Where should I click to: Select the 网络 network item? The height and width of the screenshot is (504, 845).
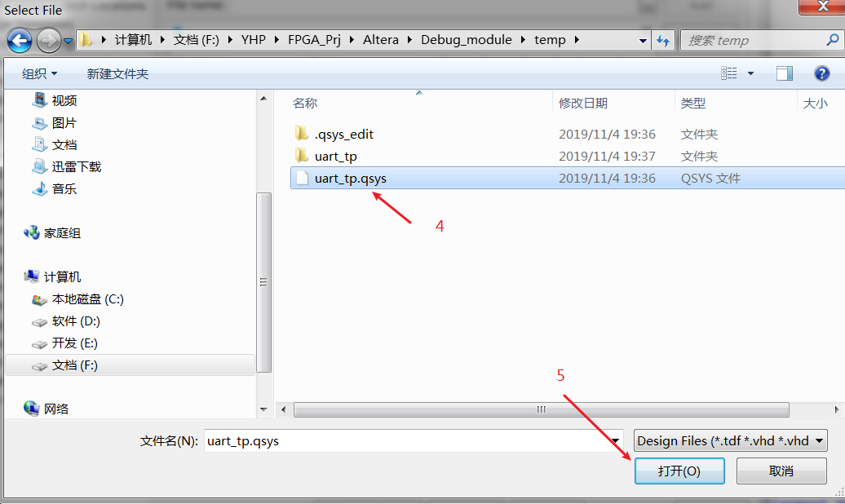pos(46,409)
